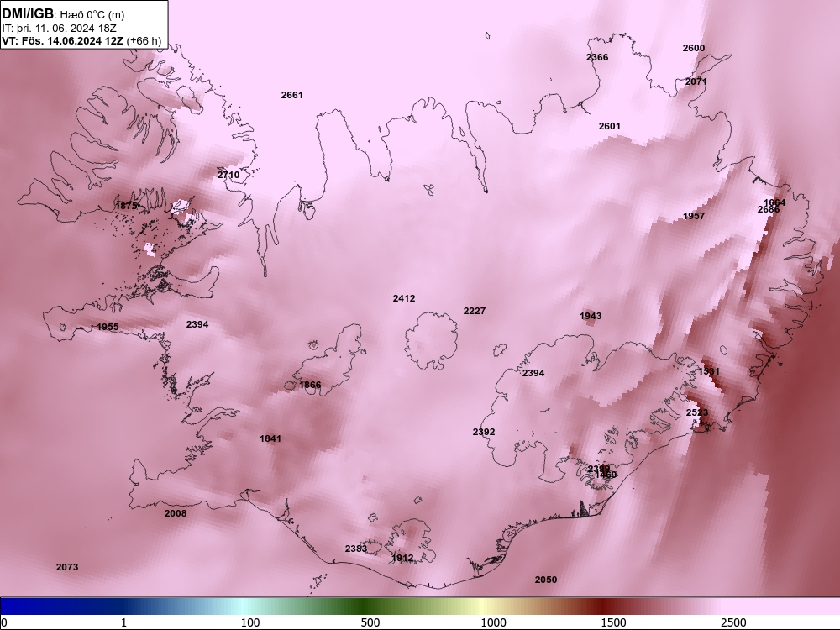
Task: Click the '1000' tick label on the color scale
Action: (x=493, y=623)
